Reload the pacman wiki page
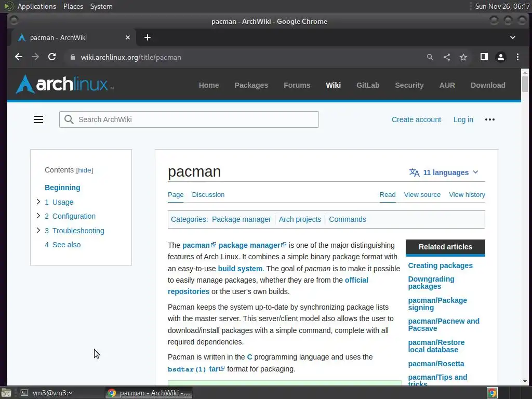 coord(52,57)
